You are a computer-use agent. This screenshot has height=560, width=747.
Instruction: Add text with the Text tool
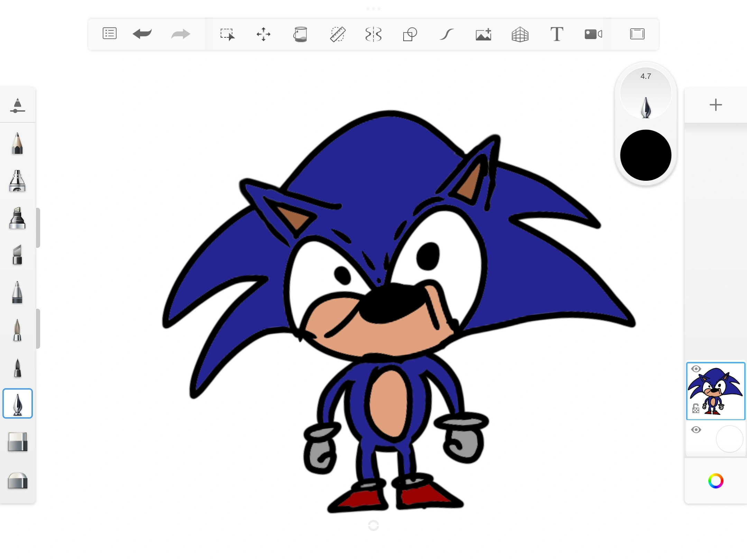(556, 34)
